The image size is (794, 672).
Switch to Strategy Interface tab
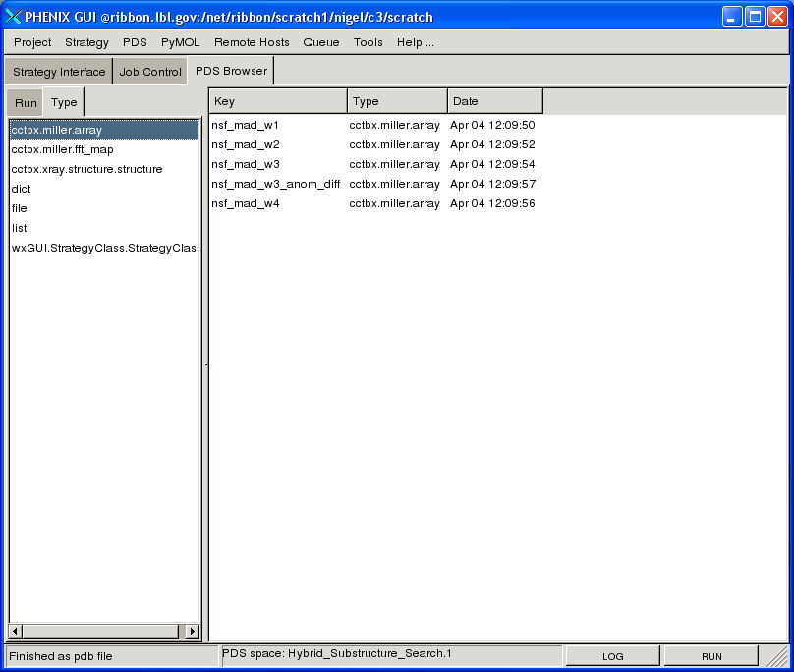[59, 72]
